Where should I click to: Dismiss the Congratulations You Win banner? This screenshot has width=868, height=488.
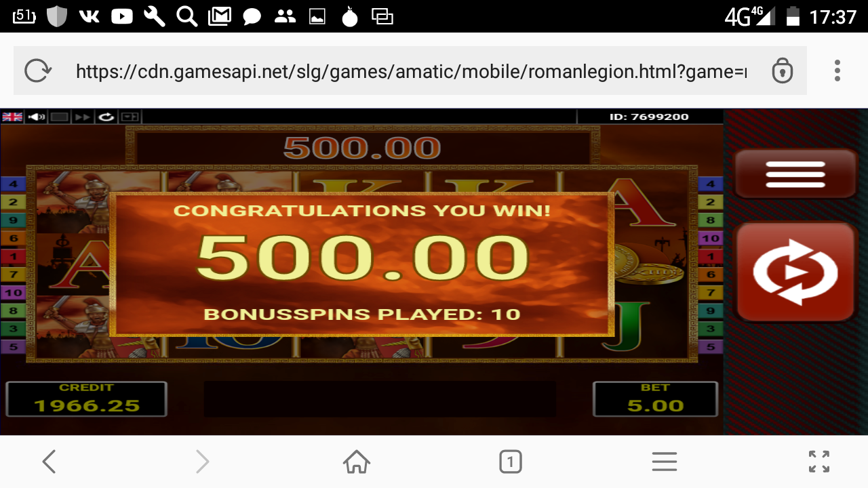(x=361, y=264)
